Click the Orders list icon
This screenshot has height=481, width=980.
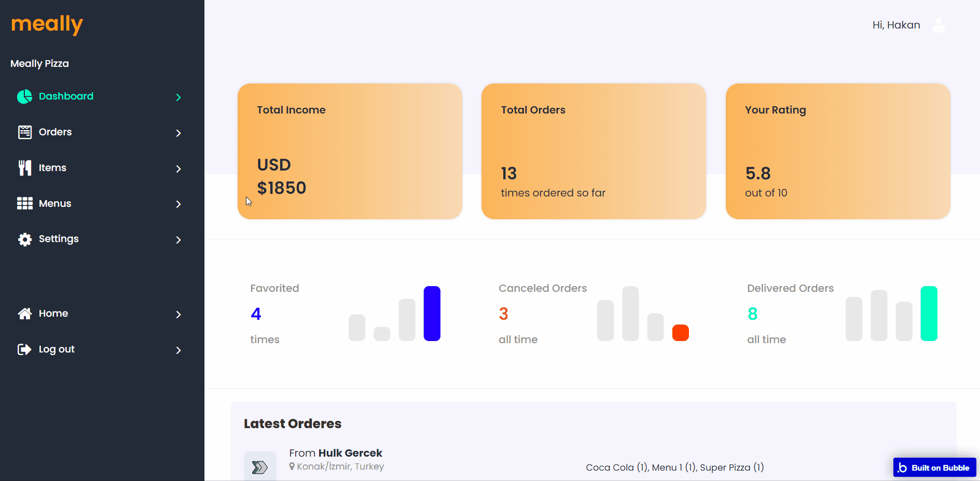24,132
